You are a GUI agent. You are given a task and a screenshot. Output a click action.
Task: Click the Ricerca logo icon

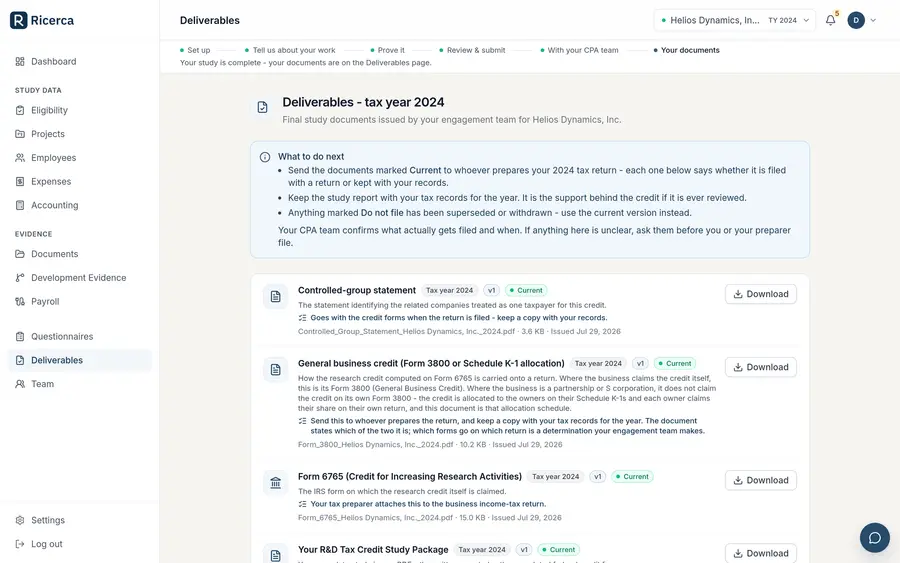pos(18,20)
